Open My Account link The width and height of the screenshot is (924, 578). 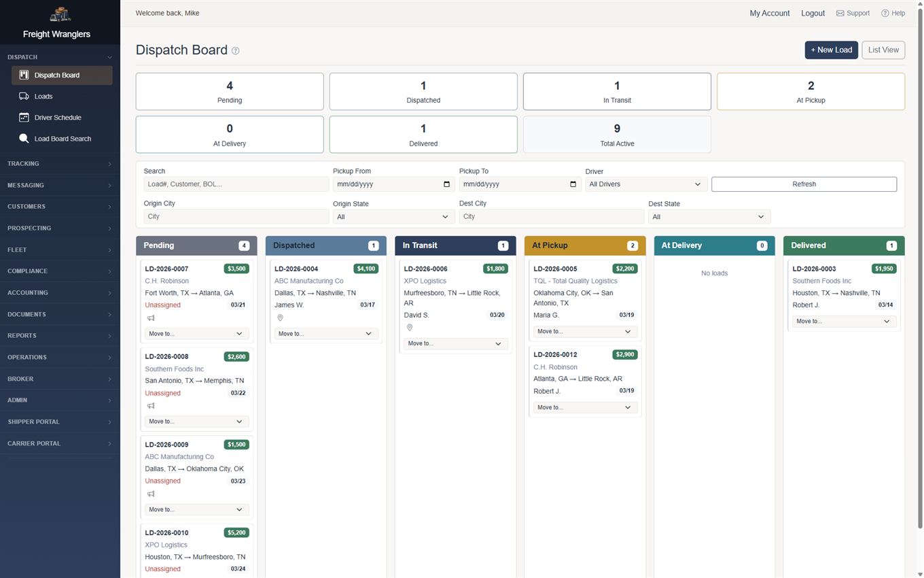769,13
